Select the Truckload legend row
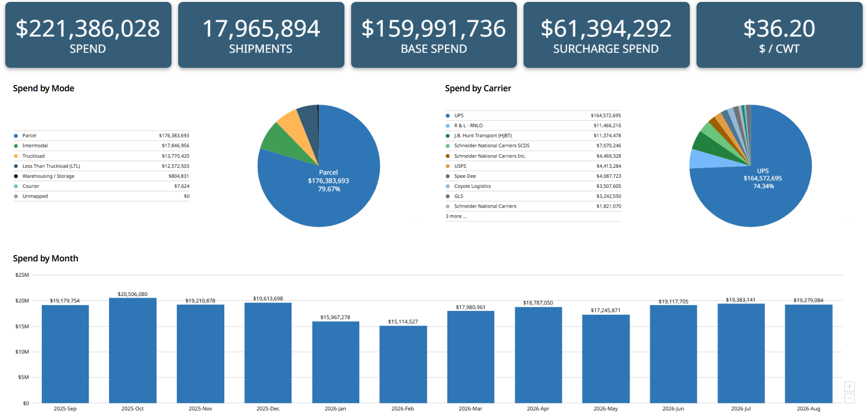The image size is (868, 418). 101,156
